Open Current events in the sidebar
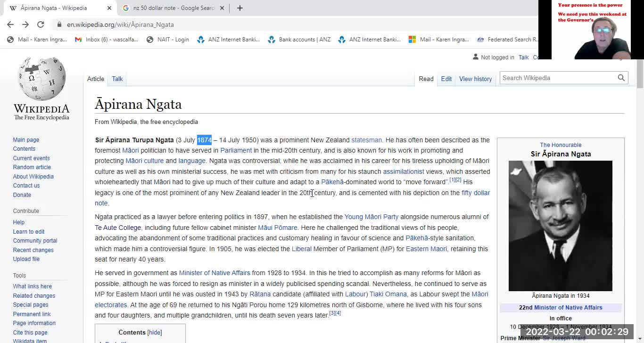This screenshot has height=343, width=644. 31,158
